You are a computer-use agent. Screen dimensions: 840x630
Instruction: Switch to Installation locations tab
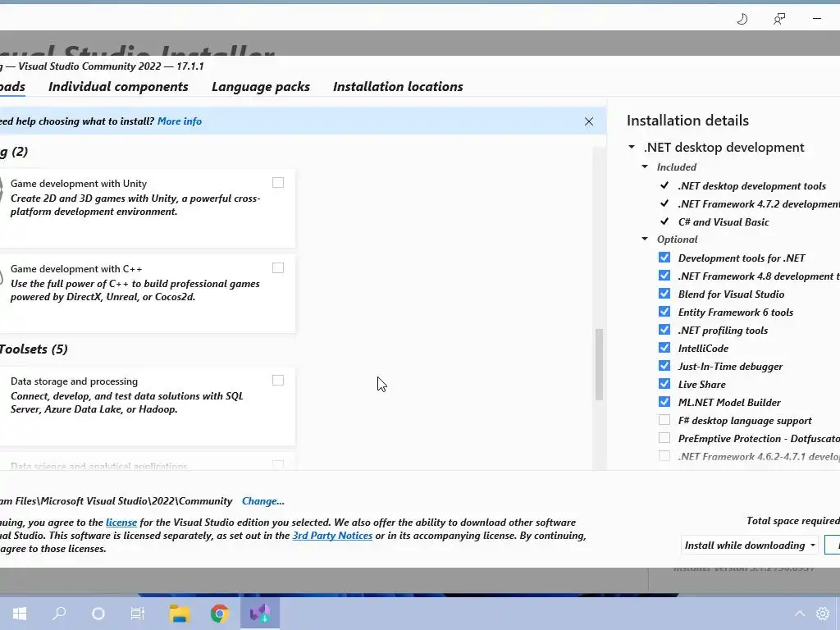point(398,87)
